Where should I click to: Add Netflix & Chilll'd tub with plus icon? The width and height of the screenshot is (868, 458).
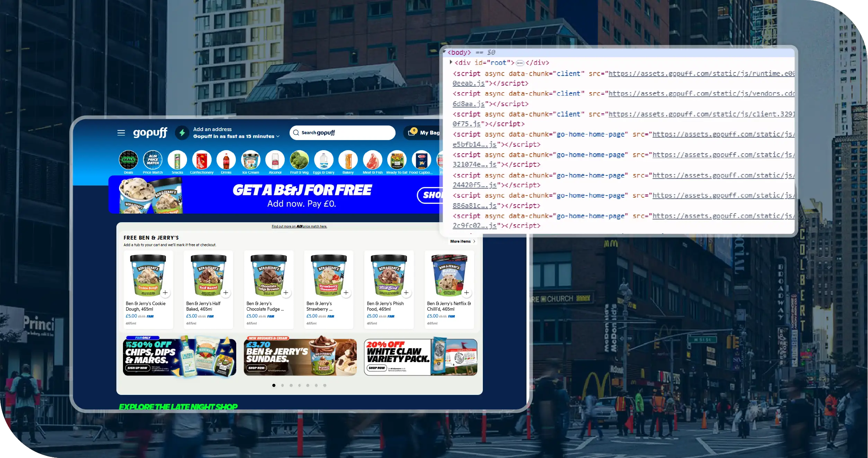click(x=466, y=293)
